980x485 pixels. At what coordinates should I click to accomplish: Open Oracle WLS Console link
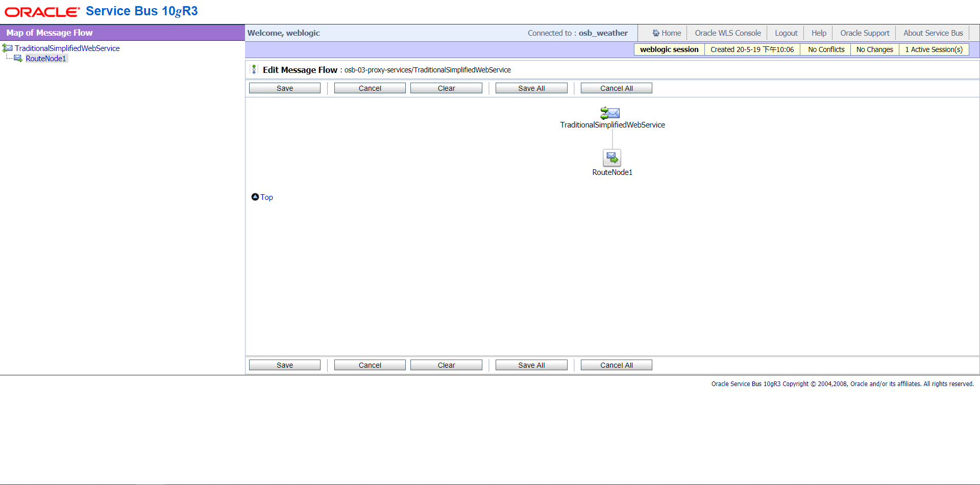pos(728,33)
